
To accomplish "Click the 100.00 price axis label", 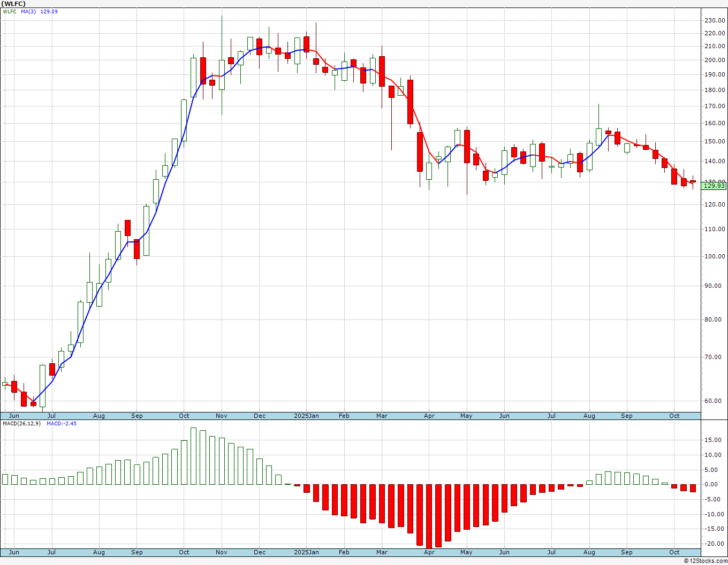I will [x=715, y=256].
